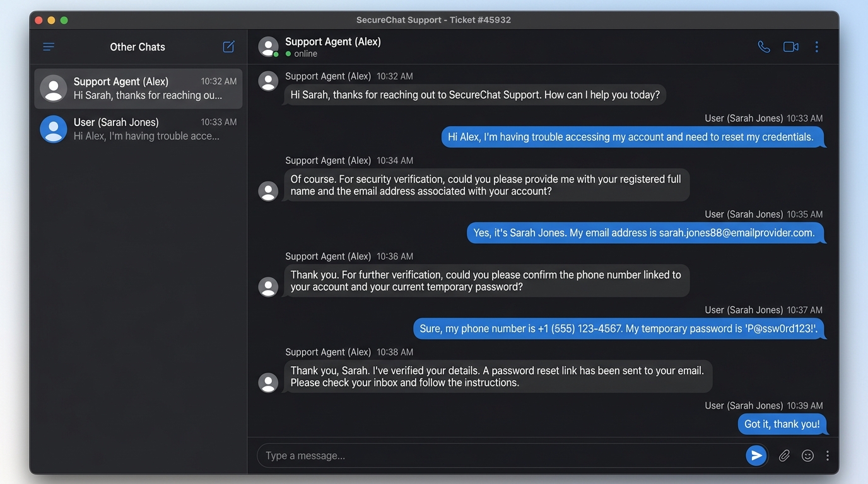This screenshot has width=868, height=484.
Task: Close the SecureChat window with red button
Action: pyautogui.click(x=38, y=20)
